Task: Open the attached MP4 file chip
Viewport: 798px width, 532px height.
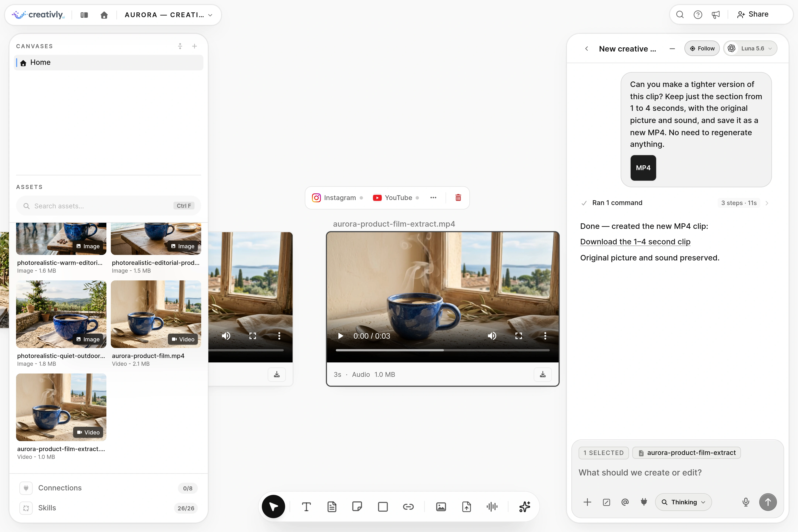Action: tap(643, 168)
